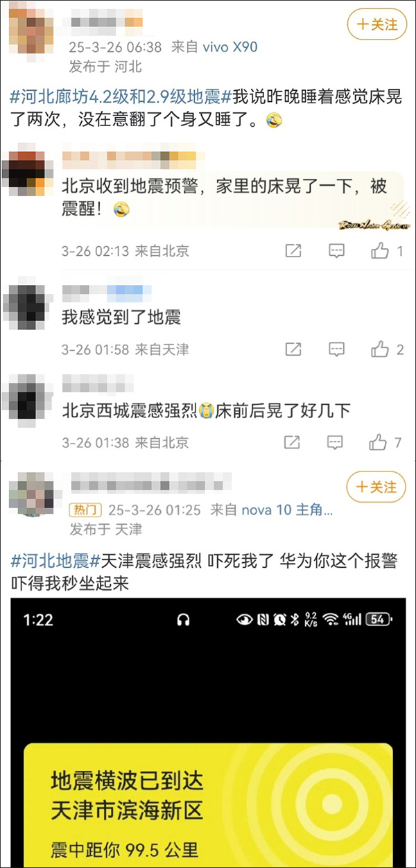Like the 我感觉到了地震 comment
Image resolution: width=416 pixels, height=868 pixels.
[x=387, y=349]
